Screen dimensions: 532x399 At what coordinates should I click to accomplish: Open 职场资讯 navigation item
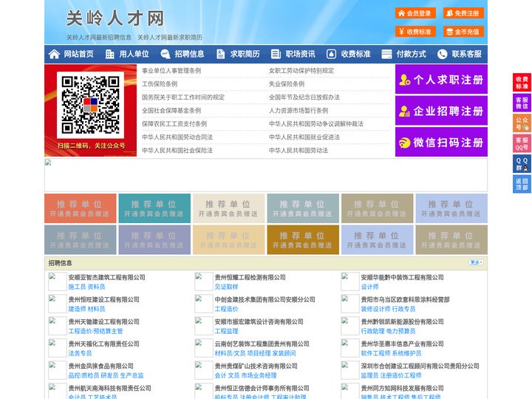click(300, 54)
